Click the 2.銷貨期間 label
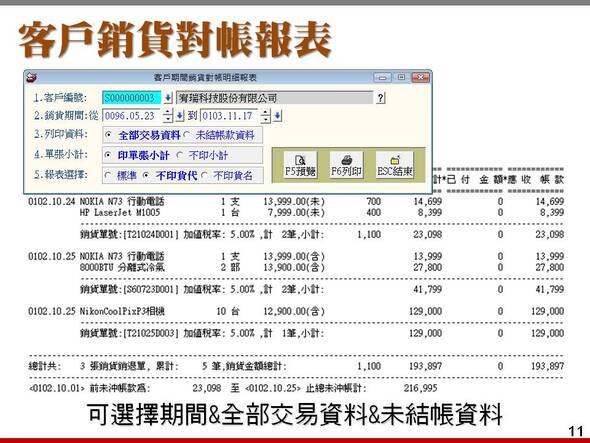 click(x=66, y=116)
